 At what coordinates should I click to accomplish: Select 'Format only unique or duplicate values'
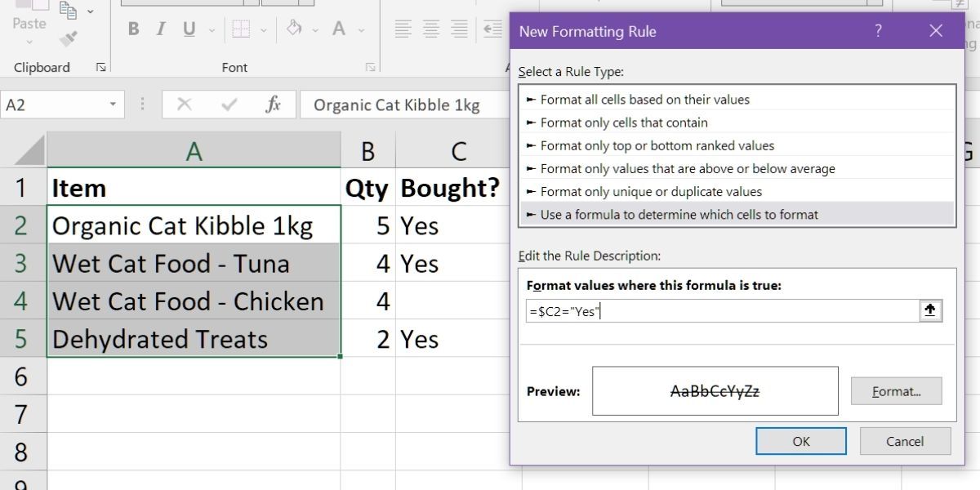pos(651,191)
